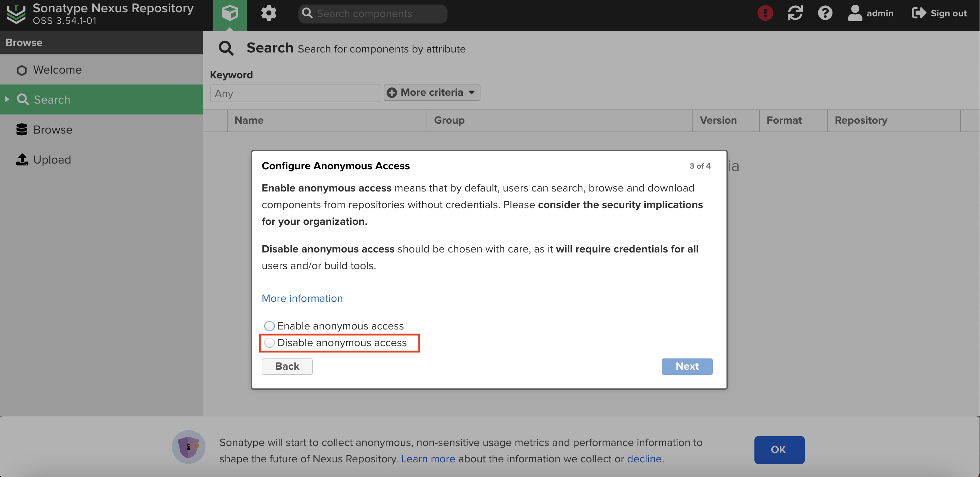Screen dimensions: 980x477
Task: Expand the Search tree item arrow
Action: point(7,99)
